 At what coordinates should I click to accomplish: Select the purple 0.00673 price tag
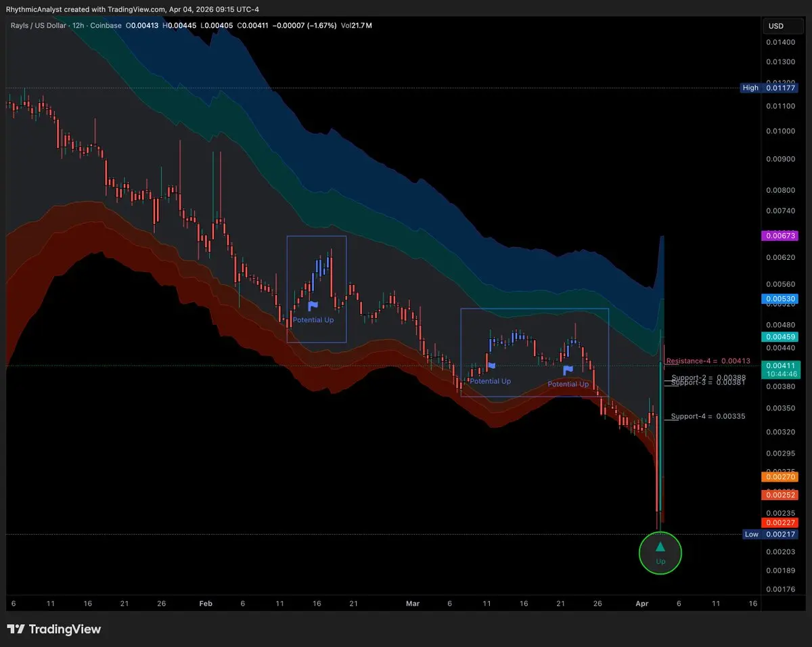(x=780, y=236)
